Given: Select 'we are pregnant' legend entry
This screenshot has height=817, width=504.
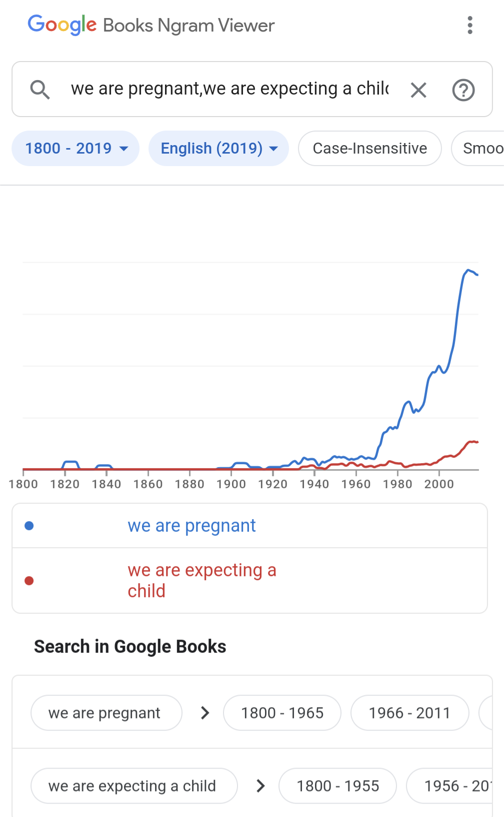Looking at the screenshot, I should [x=191, y=526].
